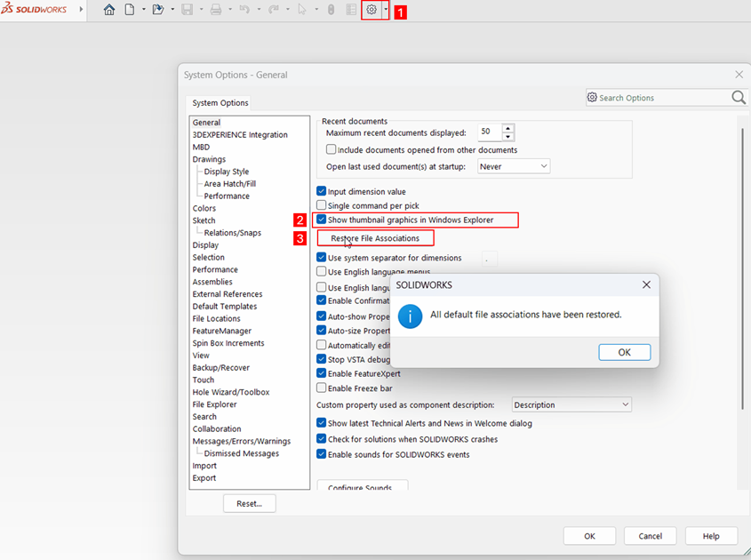The height and width of the screenshot is (560, 751).
Task: Open the Options gear icon in toolbar
Action: pos(372,11)
